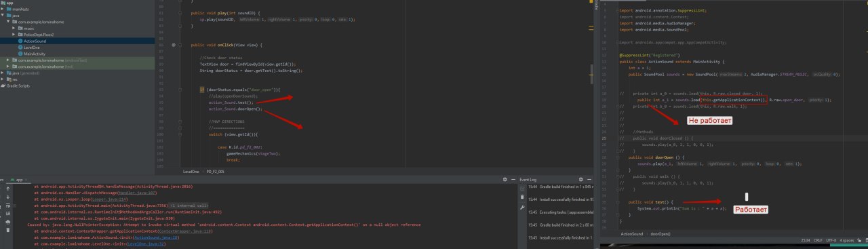
Task: Open Event Log settings gear
Action: click(x=582, y=180)
